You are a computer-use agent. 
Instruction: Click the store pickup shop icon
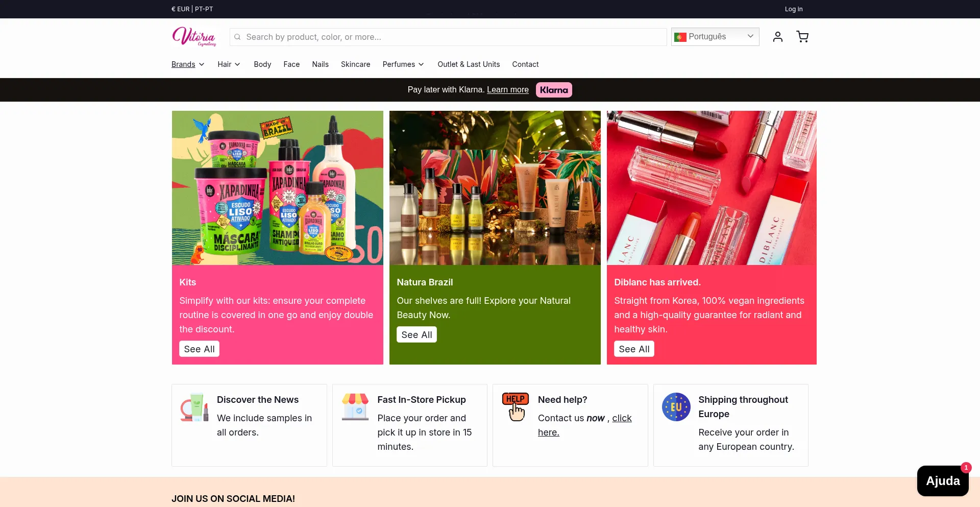click(355, 407)
